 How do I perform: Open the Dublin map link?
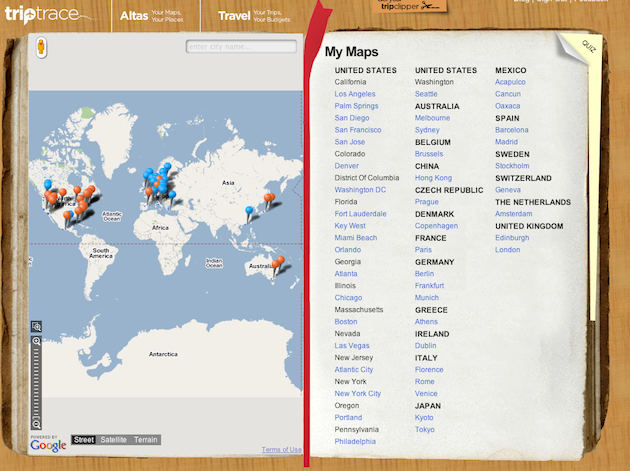(425, 346)
